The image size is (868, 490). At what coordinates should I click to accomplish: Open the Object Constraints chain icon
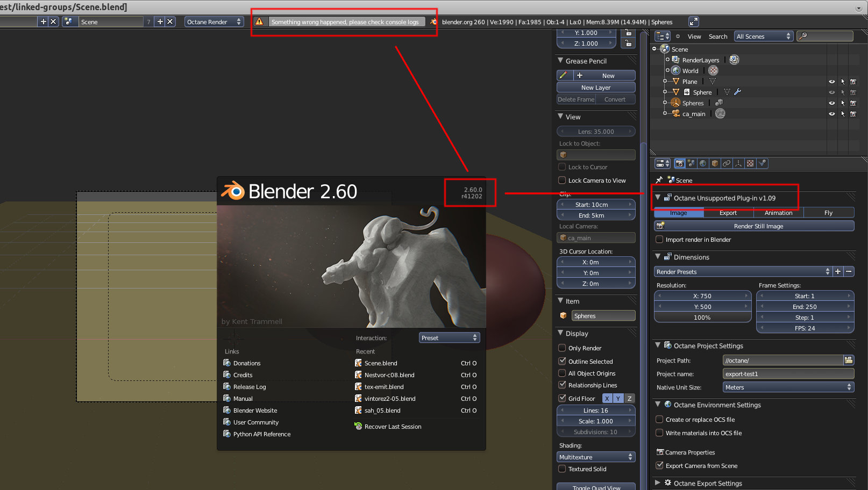tap(727, 163)
